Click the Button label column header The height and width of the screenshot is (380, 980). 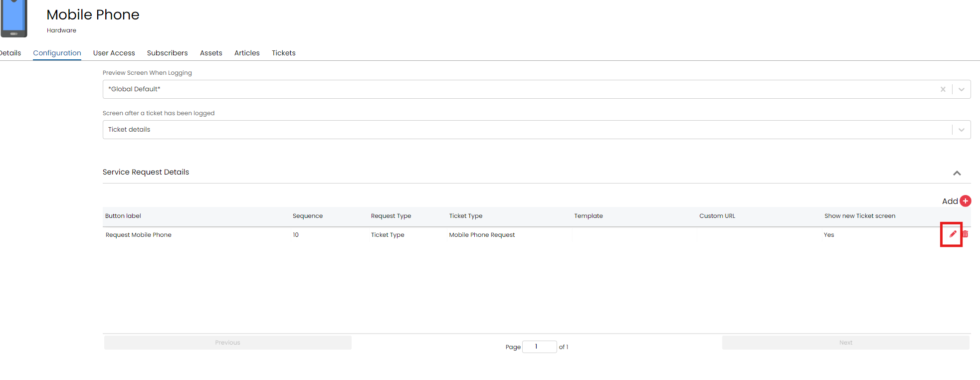click(x=123, y=216)
